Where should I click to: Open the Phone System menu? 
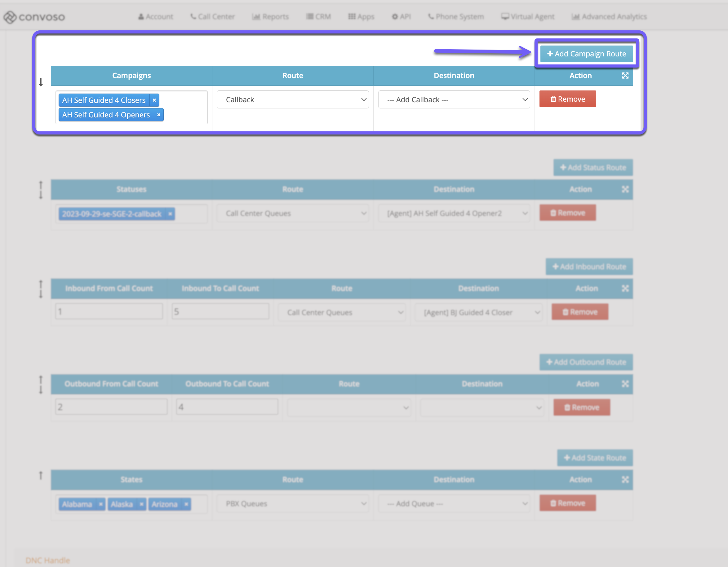pyautogui.click(x=456, y=17)
